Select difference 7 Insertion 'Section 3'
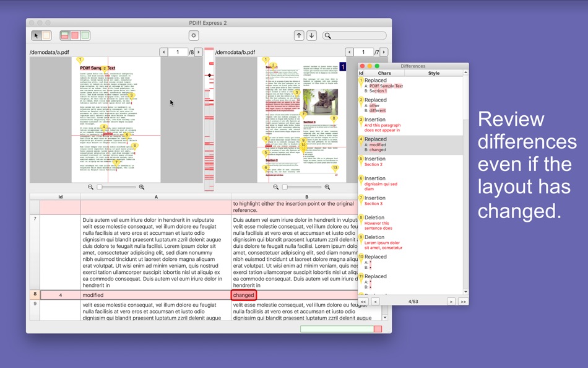 point(410,203)
